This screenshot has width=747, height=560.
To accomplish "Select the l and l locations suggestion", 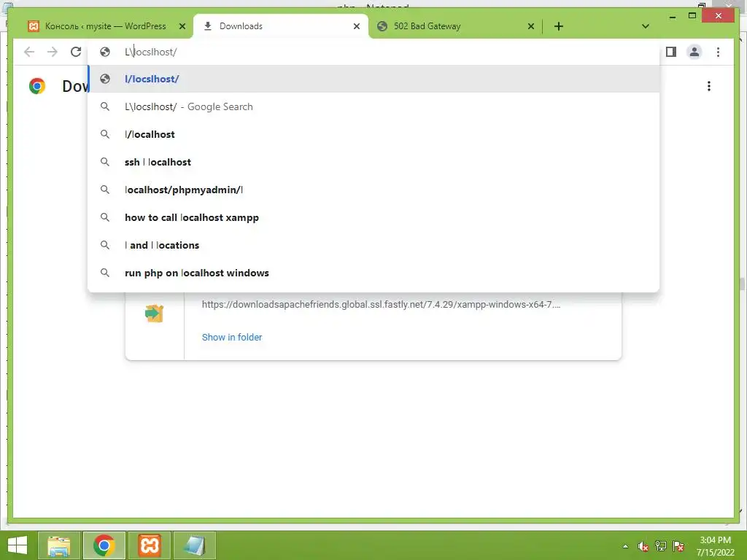I will point(374,245).
